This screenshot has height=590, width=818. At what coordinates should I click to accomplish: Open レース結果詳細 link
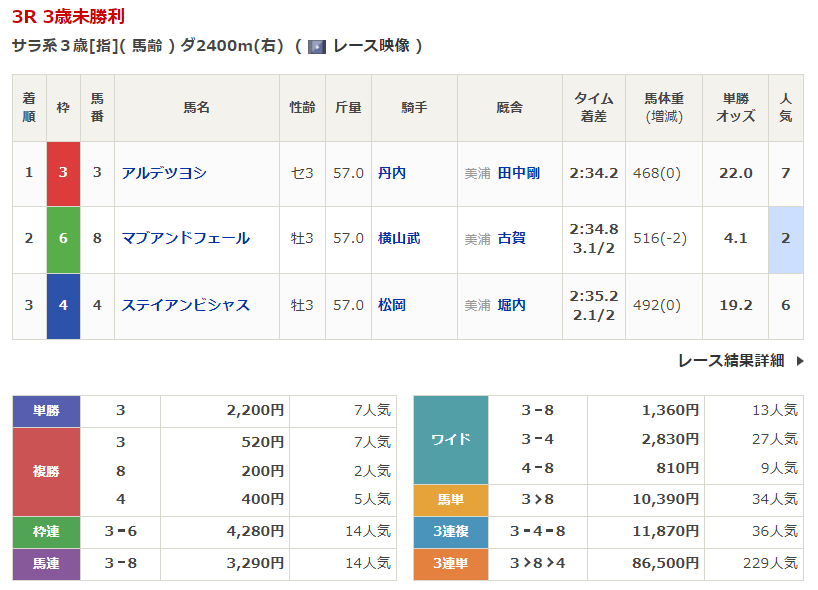pyautogui.click(x=731, y=360)
